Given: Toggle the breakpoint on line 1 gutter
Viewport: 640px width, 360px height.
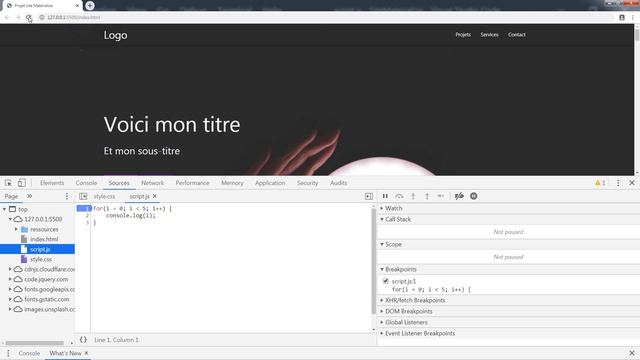Looking at the screenshot, I should click(x=84, y=209).
